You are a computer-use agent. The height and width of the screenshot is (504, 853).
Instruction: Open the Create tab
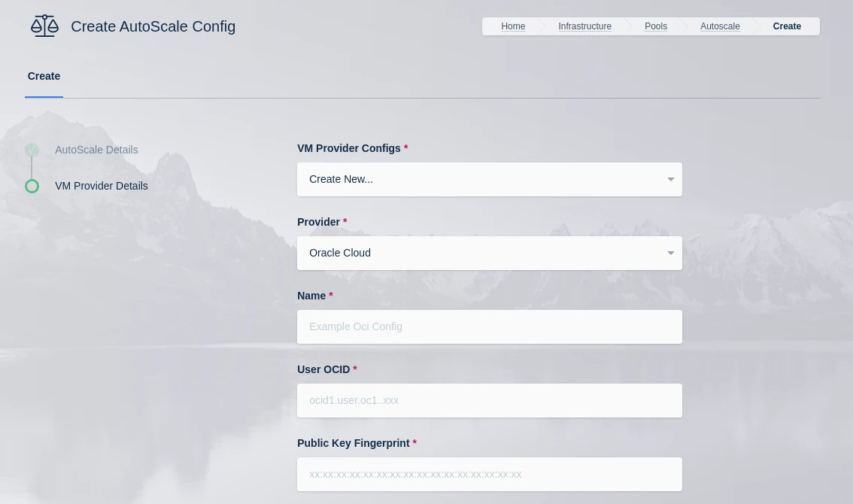(44, 76)
